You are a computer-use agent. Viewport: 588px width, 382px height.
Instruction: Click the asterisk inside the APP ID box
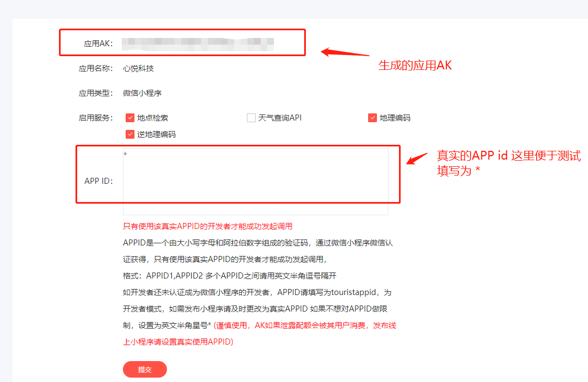click(125, 154)
